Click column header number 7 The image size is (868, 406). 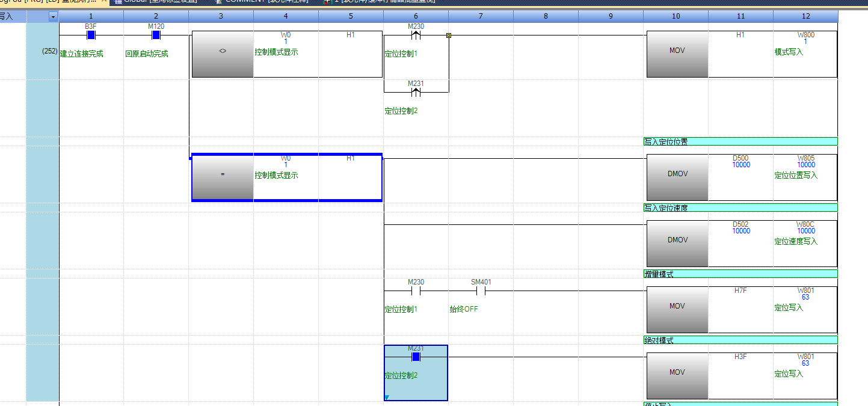(481, 16)
